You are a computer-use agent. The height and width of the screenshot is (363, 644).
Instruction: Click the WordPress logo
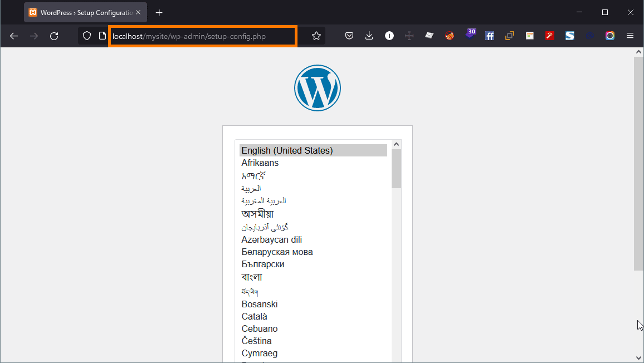[x=318, y=88]
